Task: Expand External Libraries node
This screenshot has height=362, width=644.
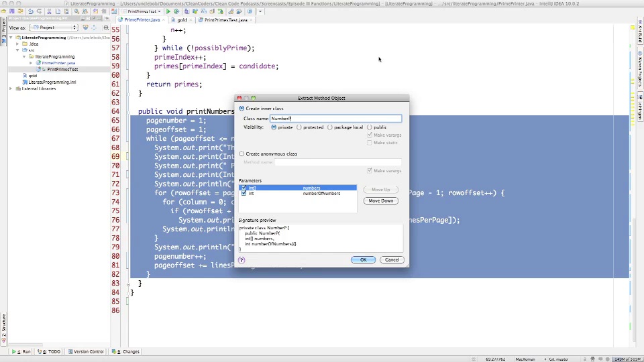Action: (x=11, y=88)
